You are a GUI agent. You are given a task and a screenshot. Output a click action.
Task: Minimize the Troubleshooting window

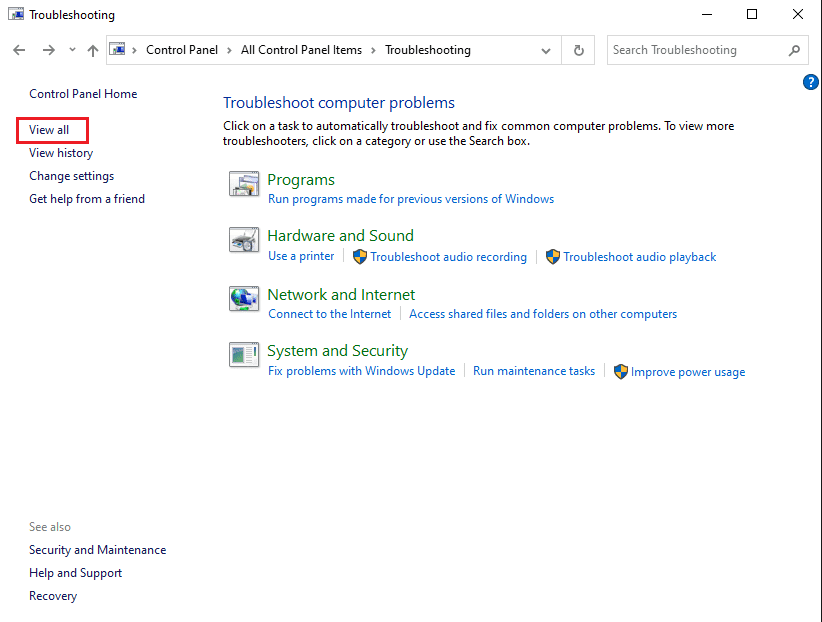point(707,14)
